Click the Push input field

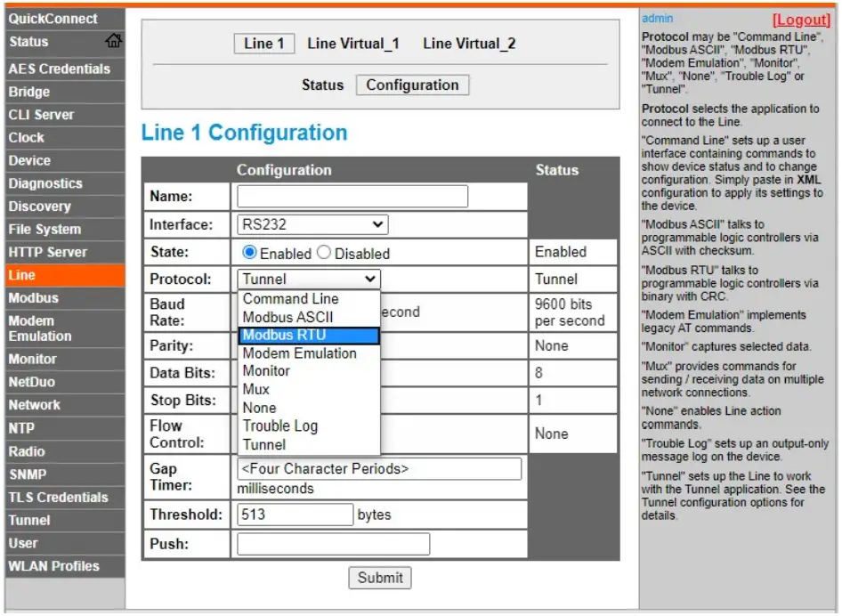[x=332, y=543]
